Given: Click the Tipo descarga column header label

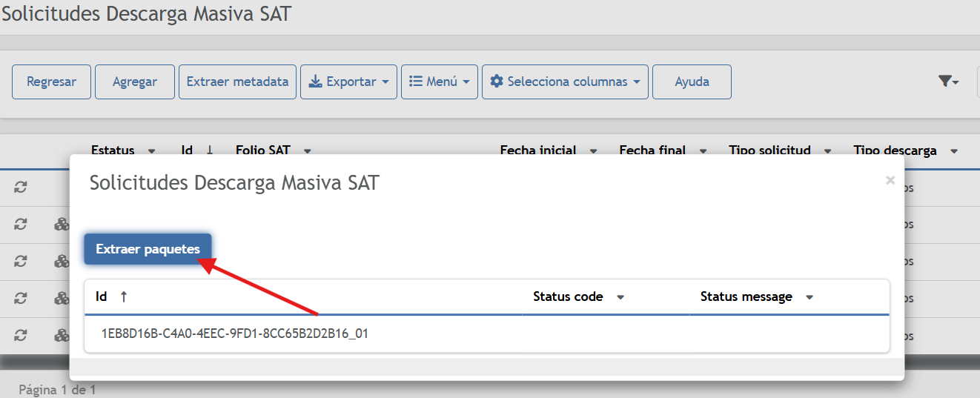Looking at the screenshot, I should (x=895, y=150).
